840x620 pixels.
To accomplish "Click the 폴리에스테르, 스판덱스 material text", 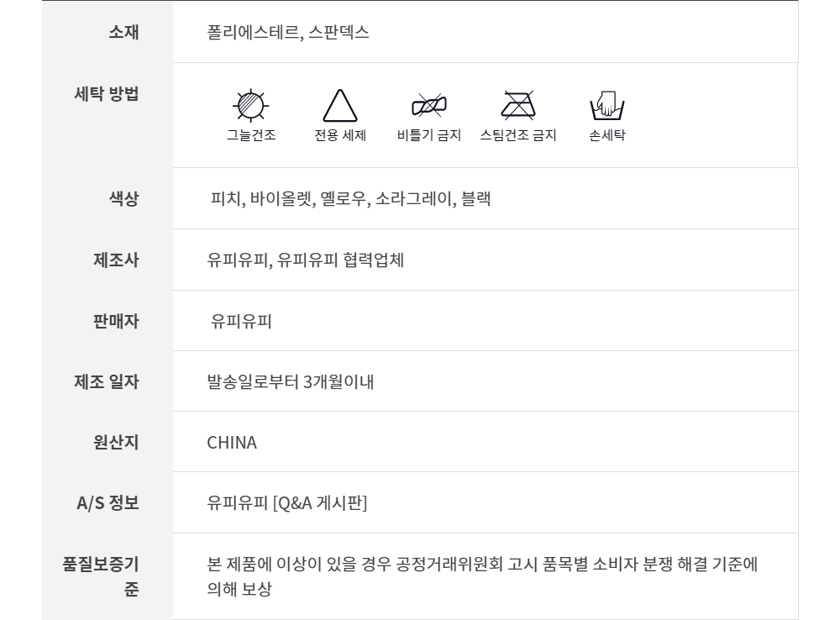I will [288, 33].
